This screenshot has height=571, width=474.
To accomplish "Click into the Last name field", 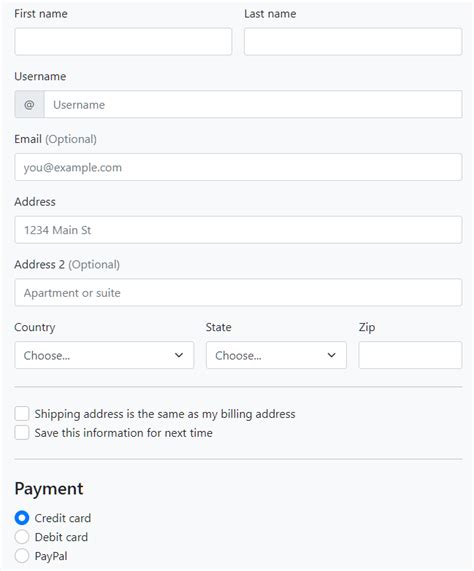I will click(x=353, y=42).
